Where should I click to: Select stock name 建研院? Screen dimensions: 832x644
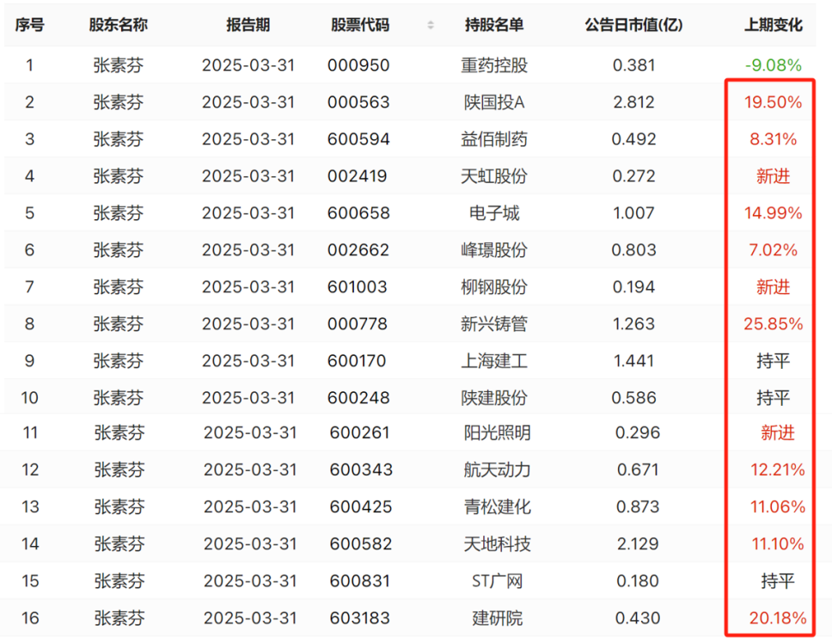tap(497, 618)
